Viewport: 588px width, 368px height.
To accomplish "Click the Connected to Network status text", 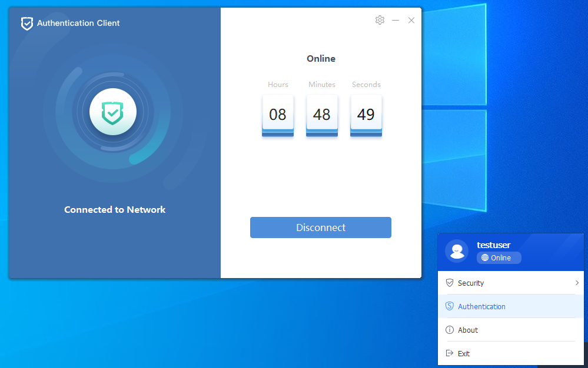I will point(115,210).
